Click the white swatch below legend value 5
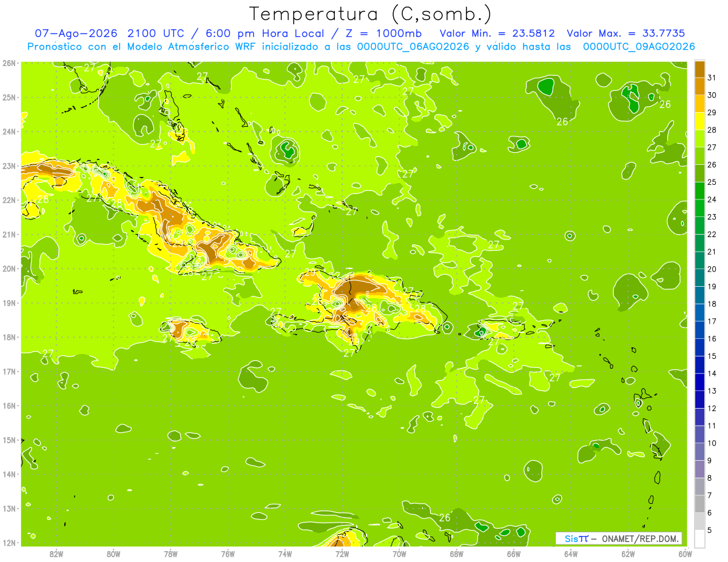Viewport: 728px width, 562px height. tap(699, 538)
